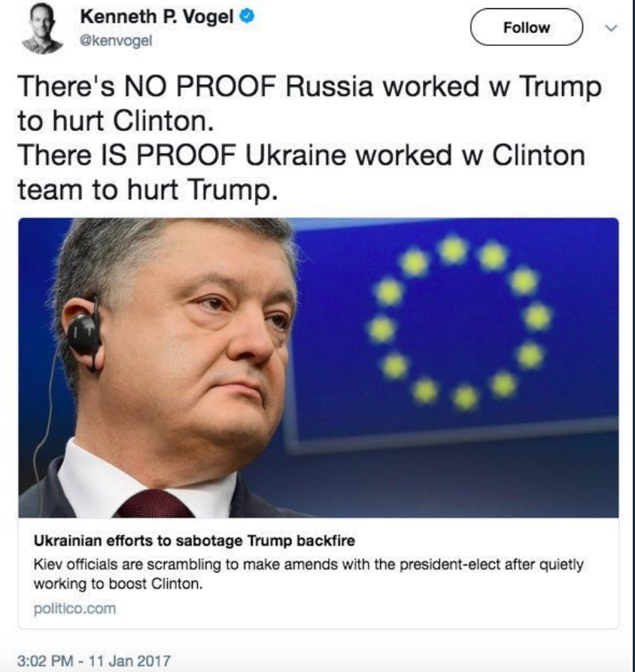Click the Follow button
The width and height of the screenshot is (635, 672).
click(x=526, y=27)
